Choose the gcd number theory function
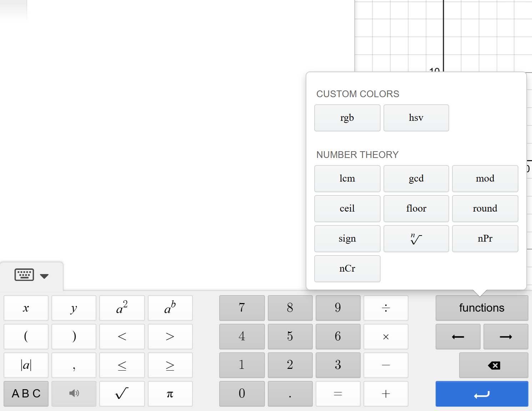The width and height of the screenshot is (532, 411). [416, 178]
